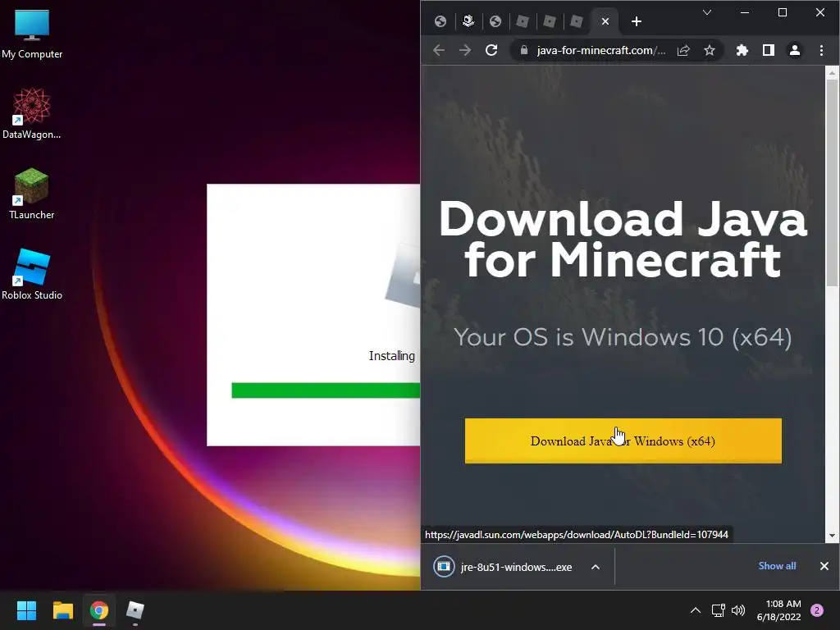Switch to sixth tab with Roblox favicon
The width and height of the screenshot is (840, 630).
pyautogui.click(x=577, y=21)
